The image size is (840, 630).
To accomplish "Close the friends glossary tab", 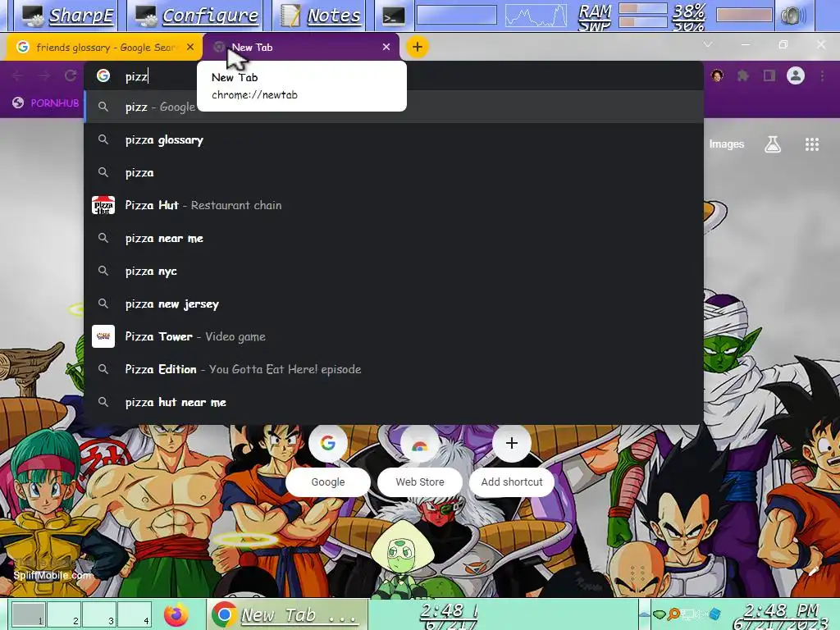I will tap(190, 47).
